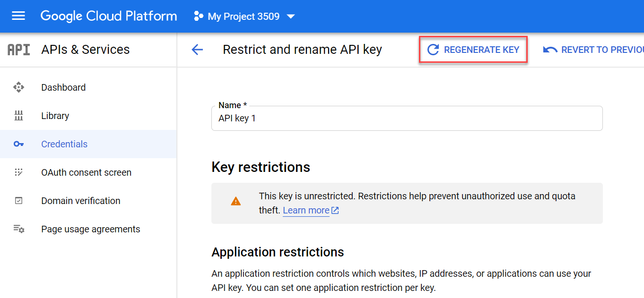Select the API key Name input field
The image size is (644, 298).
[407, 119]
